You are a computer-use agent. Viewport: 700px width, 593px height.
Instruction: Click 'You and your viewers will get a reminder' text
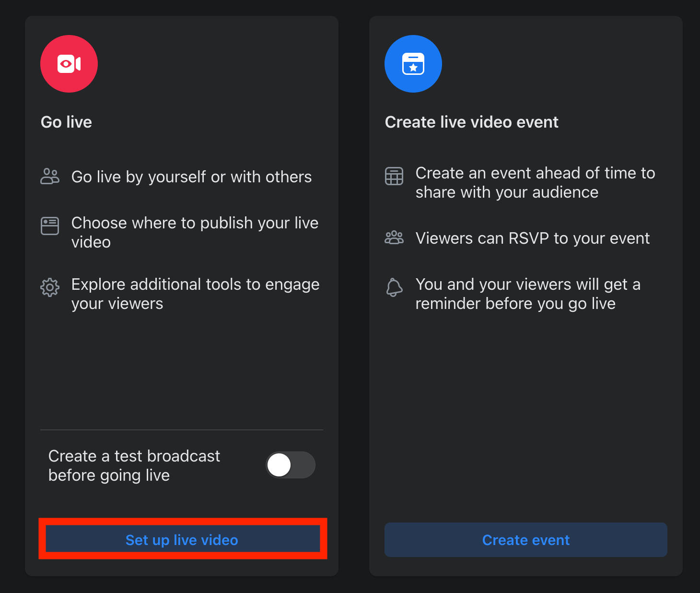(x=528, y=294)
